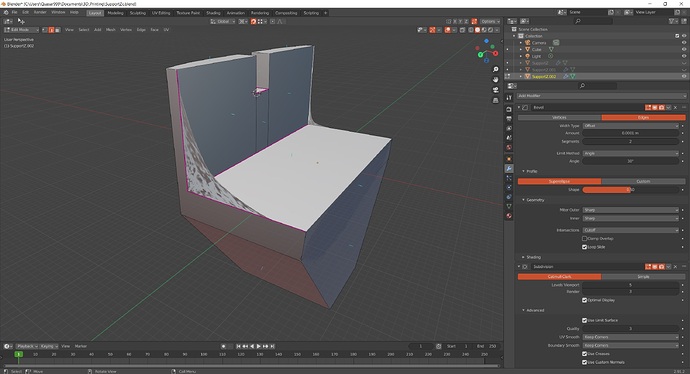Open the Vertex menu in viewport header
This screenshot has height=374, width=690.
(x=126, y=30)
